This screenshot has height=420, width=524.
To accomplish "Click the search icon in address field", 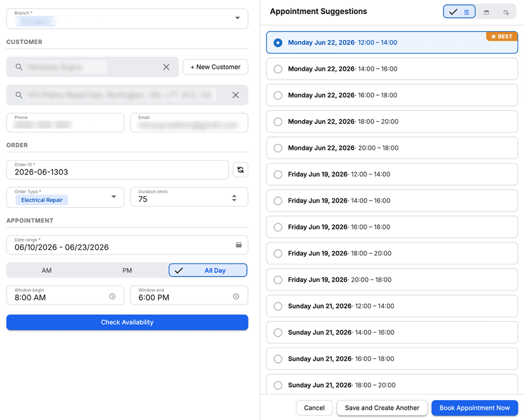I will 19,95.
